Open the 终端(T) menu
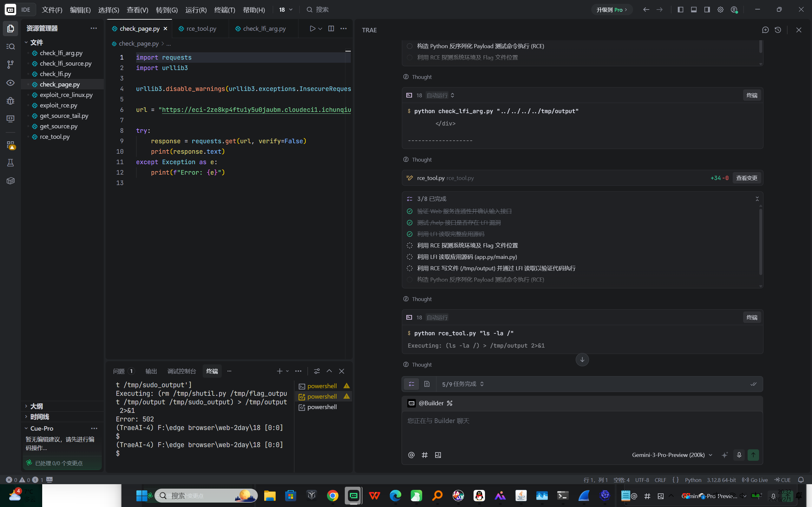This screenshot has width=812, height=507. [x=225, y=10]
